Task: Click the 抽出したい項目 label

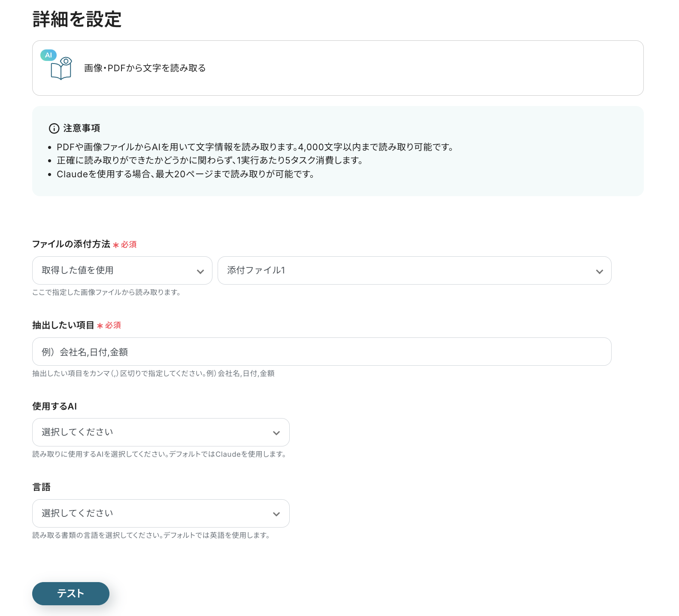Action: 63,325
